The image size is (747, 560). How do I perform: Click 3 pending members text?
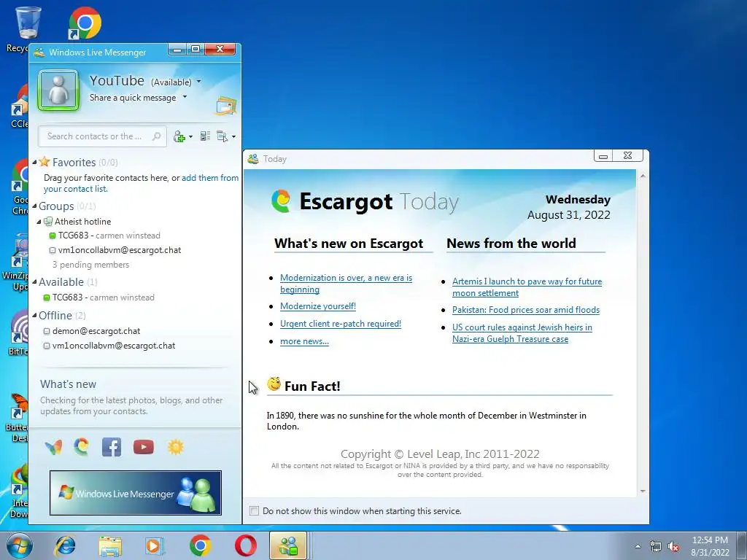click(x=90, y=265)
